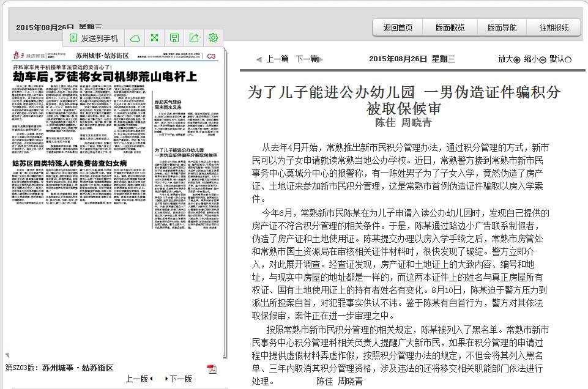588x389 pixels.
Task: Click the 姑苏区四类特殊人群免费普查妇女病 article in page preview
Action: pyautogui.click(x=70, y=163)
